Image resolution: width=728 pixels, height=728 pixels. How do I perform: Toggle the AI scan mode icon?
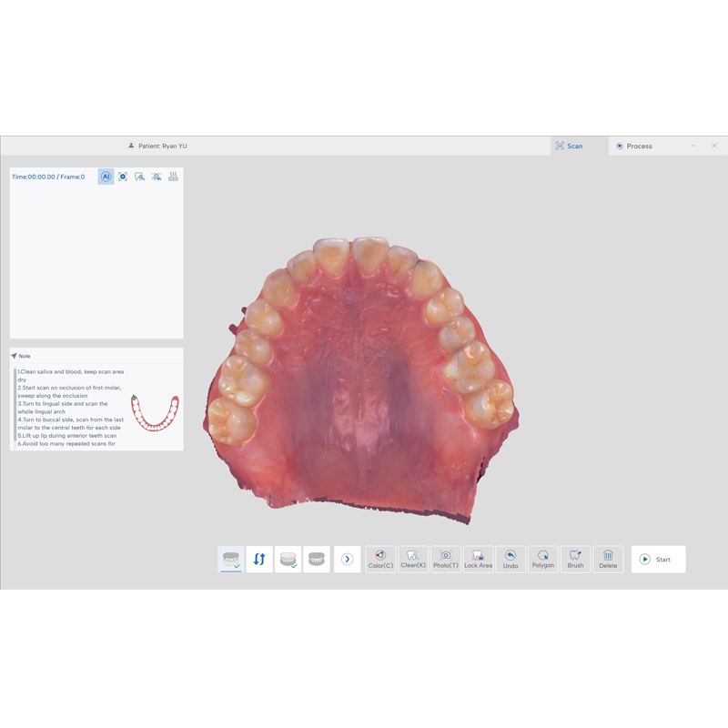point(106,177)
